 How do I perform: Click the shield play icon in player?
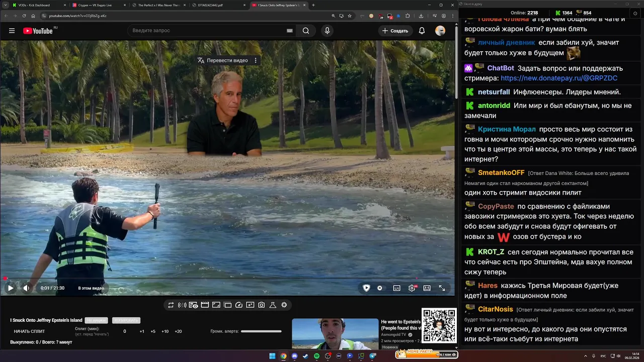pos(366,288)
